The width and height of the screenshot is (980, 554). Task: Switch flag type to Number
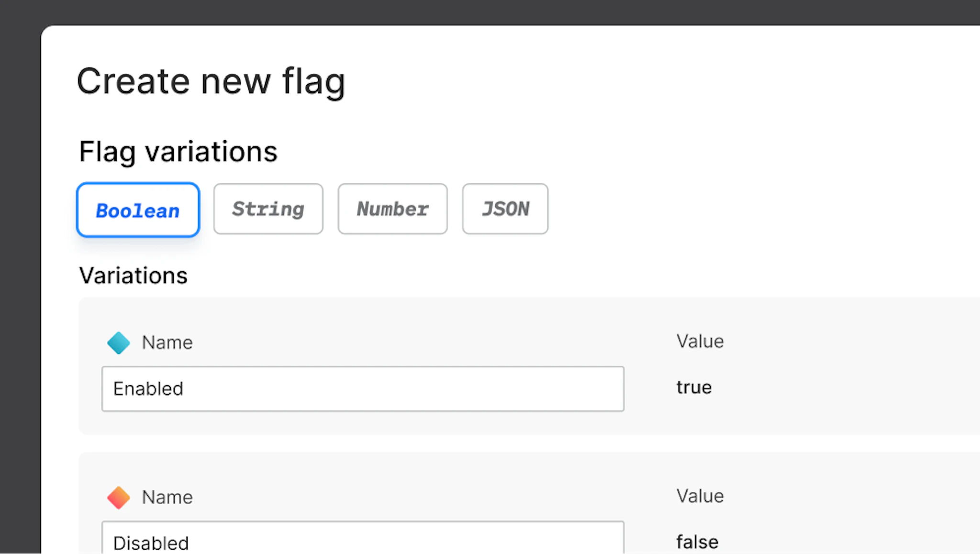tap(392, 209)
